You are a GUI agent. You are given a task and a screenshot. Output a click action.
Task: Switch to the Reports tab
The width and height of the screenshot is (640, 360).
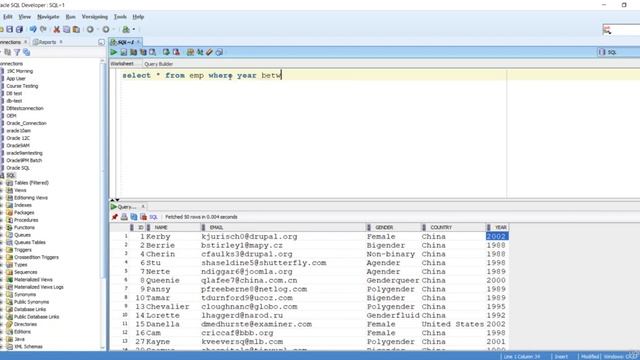pyautogui.click(x=45, y=42)
